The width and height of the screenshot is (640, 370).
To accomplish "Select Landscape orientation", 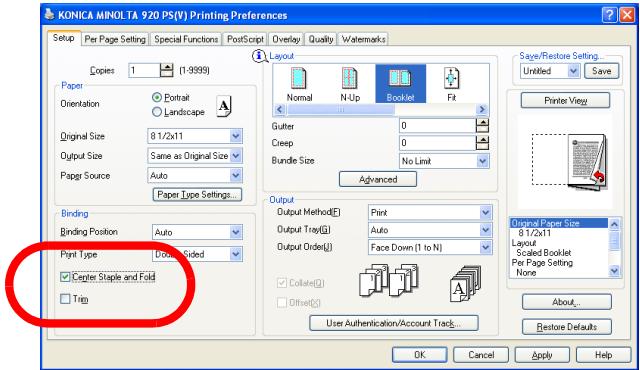I will coord(157,112).
